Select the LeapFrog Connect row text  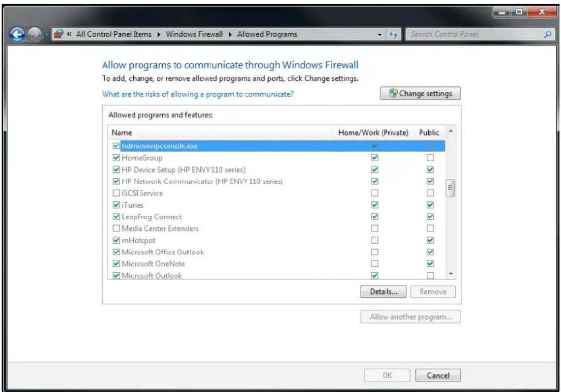click(152, 217)
